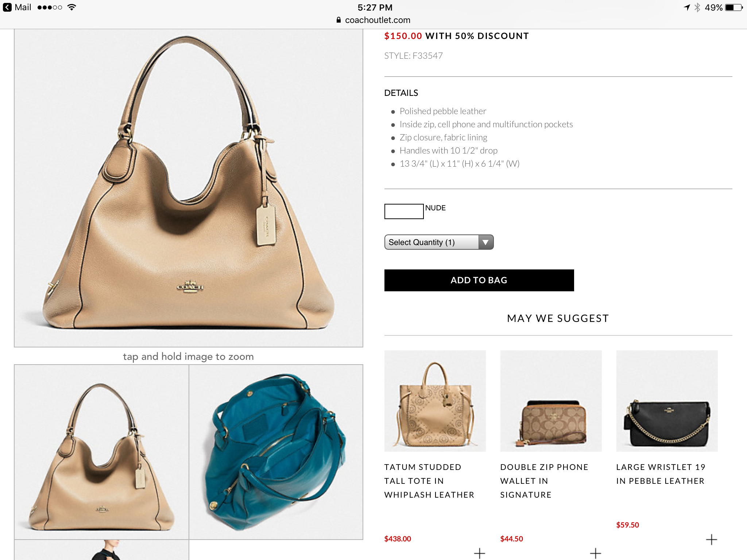This screenshot has height=560, width=747.
Task: Tap the plus icon under Large Wristlet 19
Action: 711,540
